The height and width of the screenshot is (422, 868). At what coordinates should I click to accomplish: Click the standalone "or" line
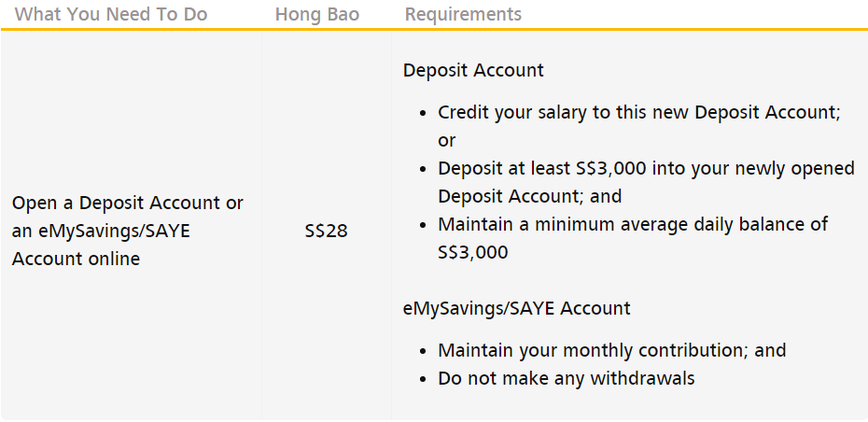446,141
